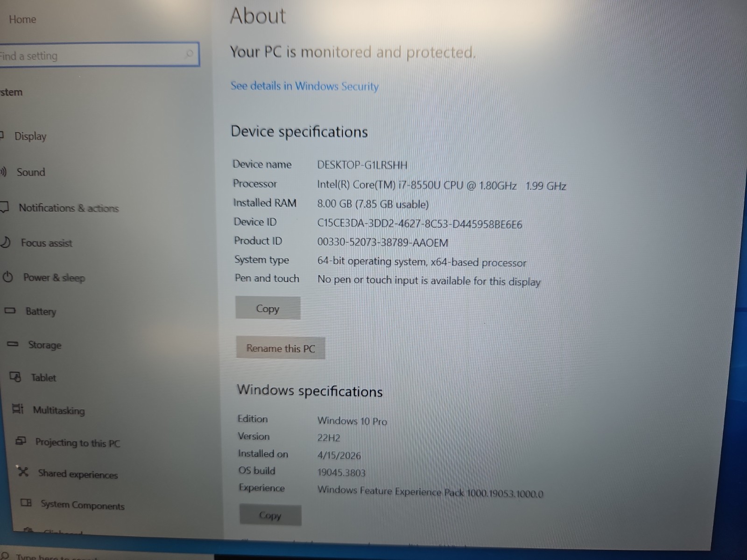Open Tablet settings
The image size is (747, 560).
click(43, 378)
